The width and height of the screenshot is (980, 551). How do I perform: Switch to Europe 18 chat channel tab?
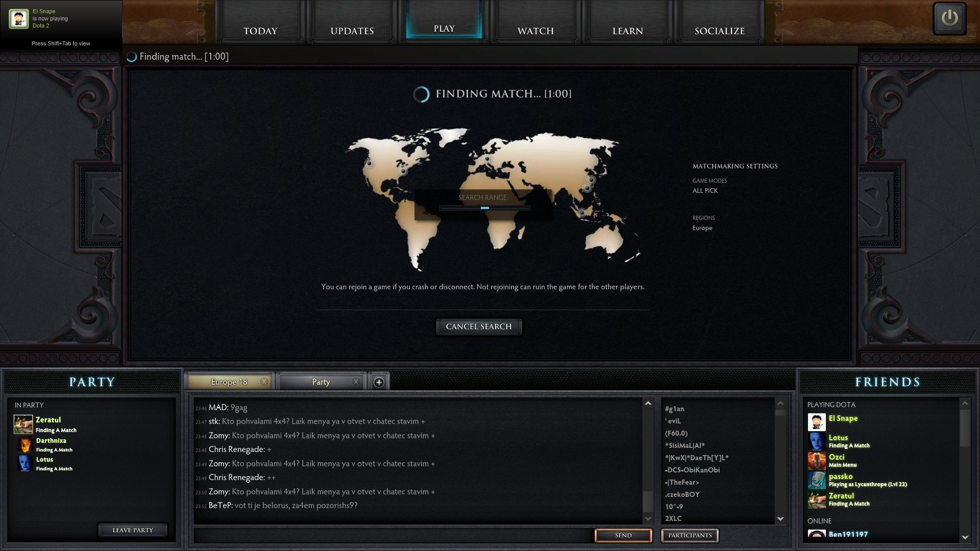pyautogui.click(x=229, y=382)
